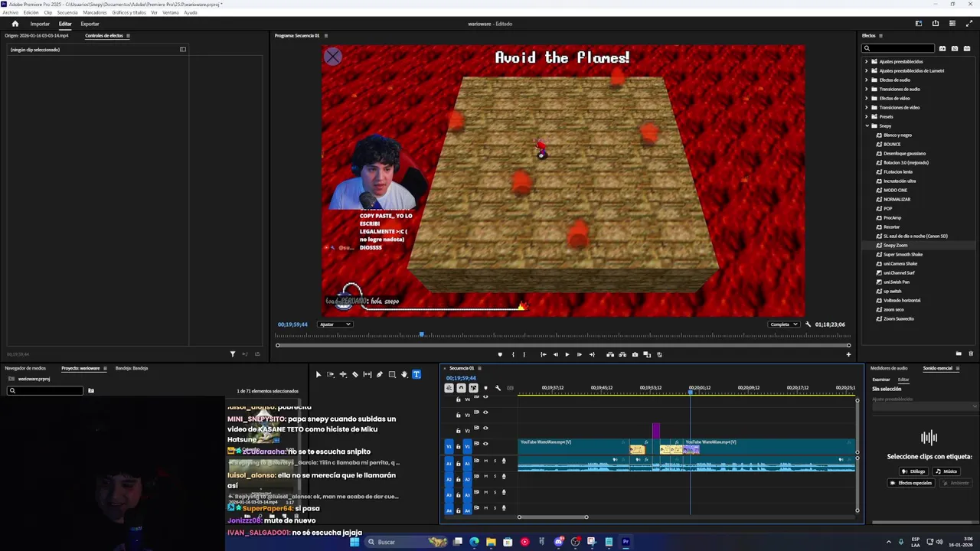Select the Razor tool
Image resolution: width=980 pixels, height=551 pixels.
[x=355, y=374]
